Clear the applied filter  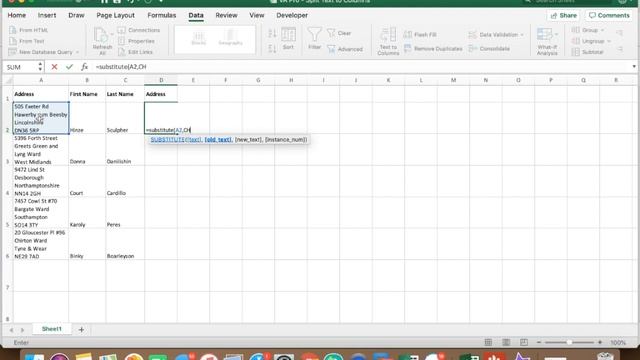(339, 33)
